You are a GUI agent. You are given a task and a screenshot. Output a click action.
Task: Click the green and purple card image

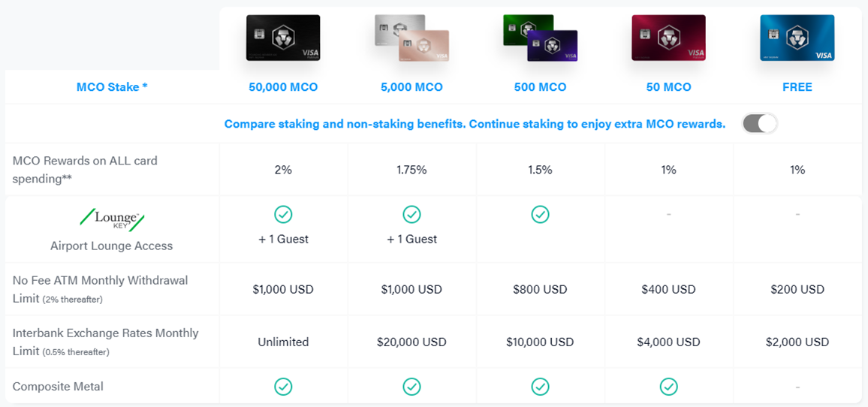click(x=541, y=38)
